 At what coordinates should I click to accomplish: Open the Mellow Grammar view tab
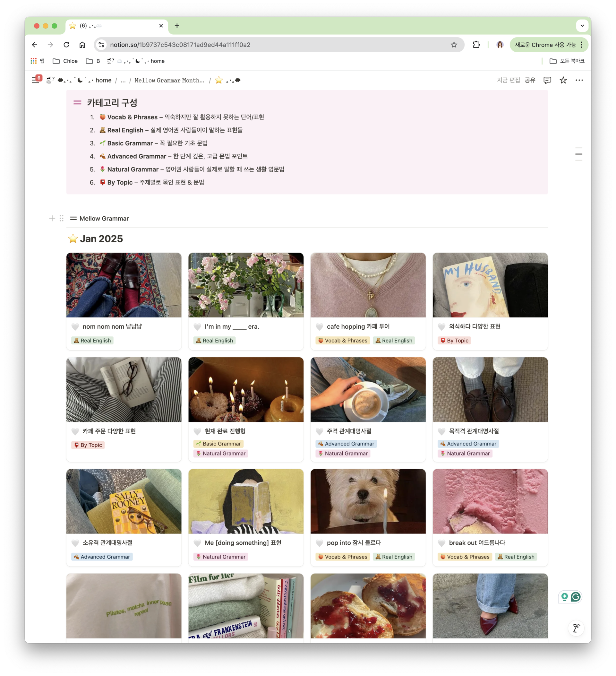99,218
